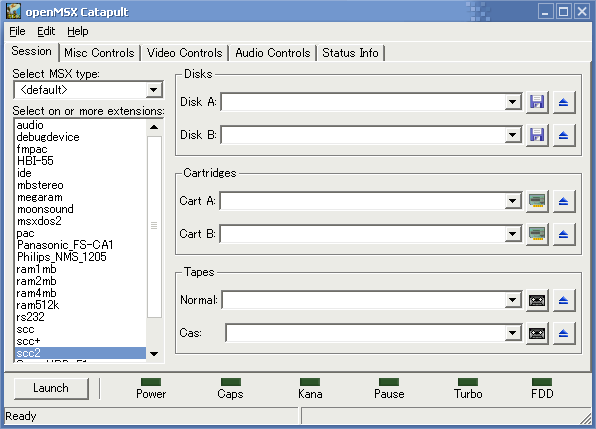The width and height of the screenshot is (596, 429).
Task: Click the extensions list scroll up arrow
Action: [154, 127]
